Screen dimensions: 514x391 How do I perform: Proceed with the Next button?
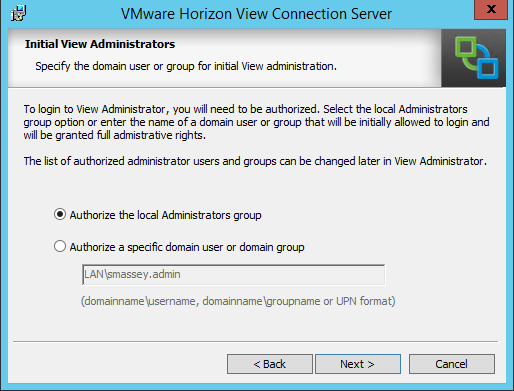click(358, 364)
